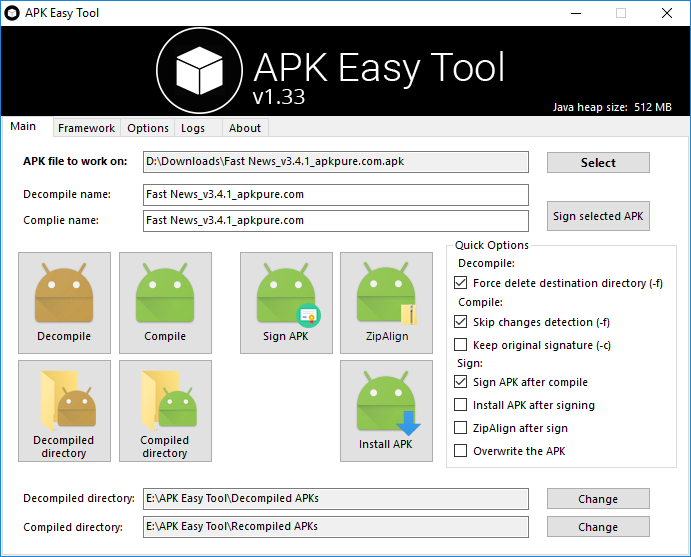The image size is (691, 557).
Task: Click the Decompiled directory path field
Action: click(336, 499)
